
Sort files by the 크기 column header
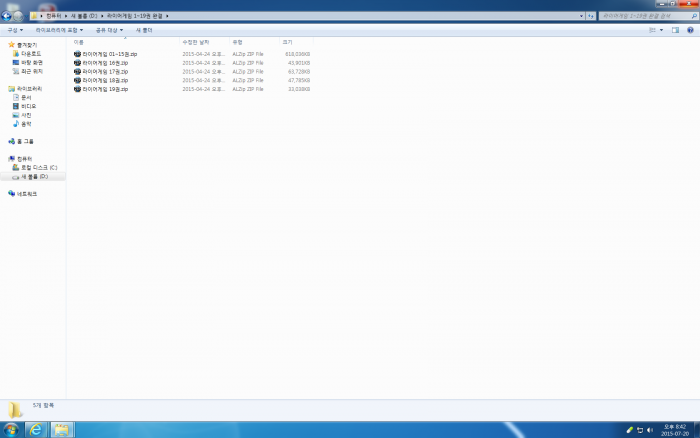click(x=288, y=42)
